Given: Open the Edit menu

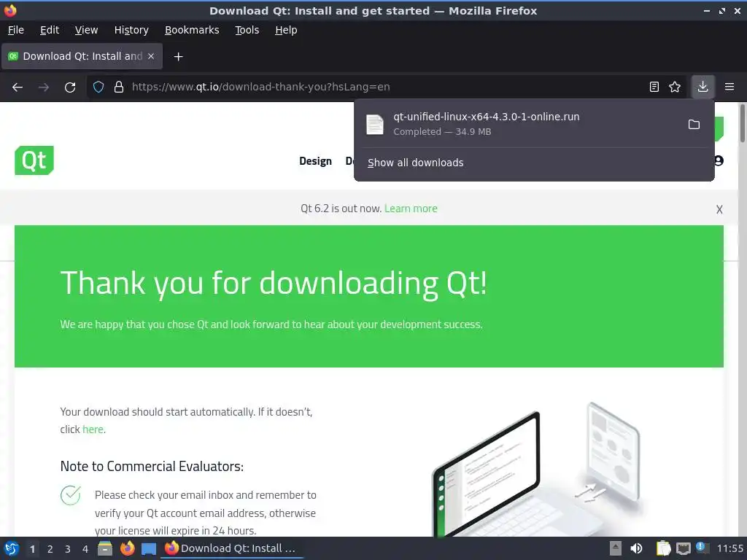Looking at the screenshot, I should click(x=50, y=30).
